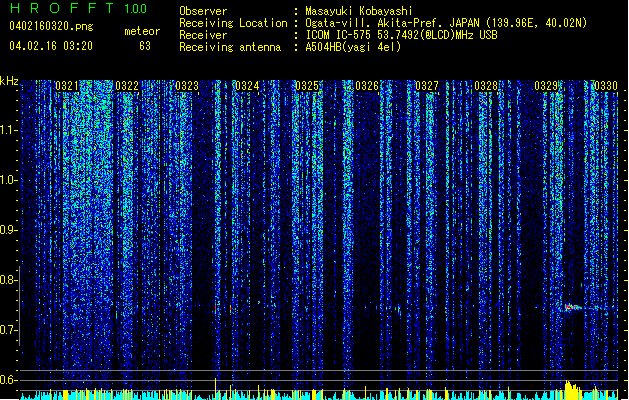Click the 0322 time marker
Screen dimensions: 629x400
127,86
